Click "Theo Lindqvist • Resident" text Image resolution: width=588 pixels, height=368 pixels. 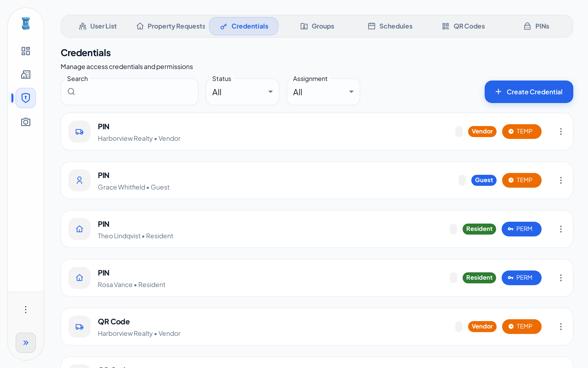135,236
